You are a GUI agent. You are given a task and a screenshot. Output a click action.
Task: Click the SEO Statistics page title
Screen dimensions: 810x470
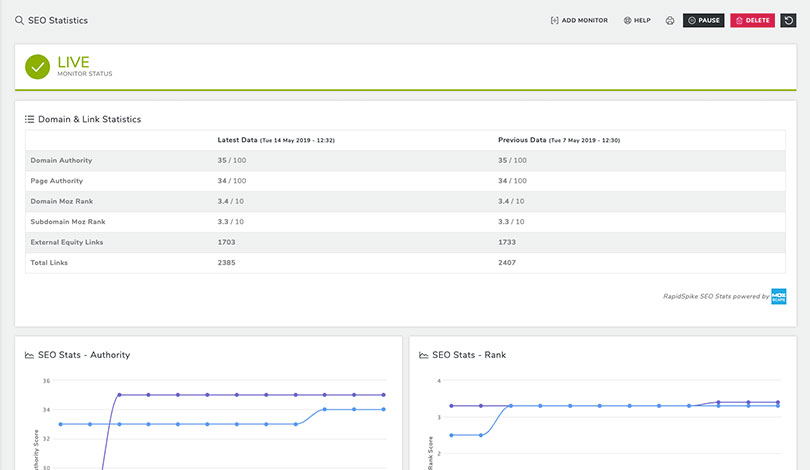pos(58,20)
